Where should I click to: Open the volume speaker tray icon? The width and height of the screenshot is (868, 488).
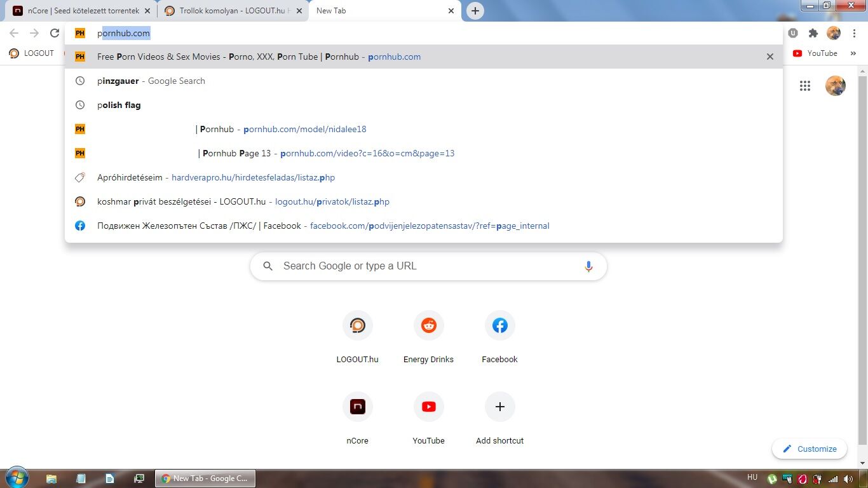[848, 479]
